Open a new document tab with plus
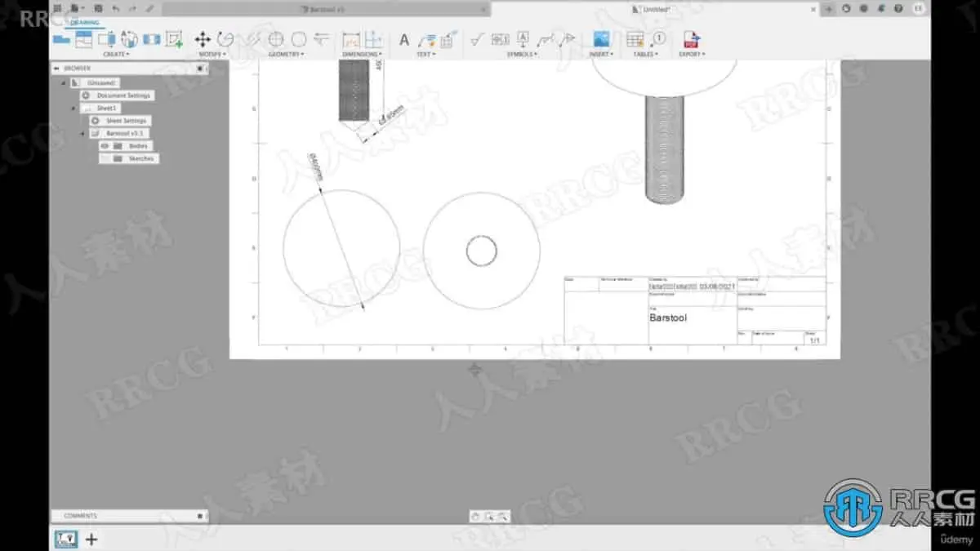 829,8
